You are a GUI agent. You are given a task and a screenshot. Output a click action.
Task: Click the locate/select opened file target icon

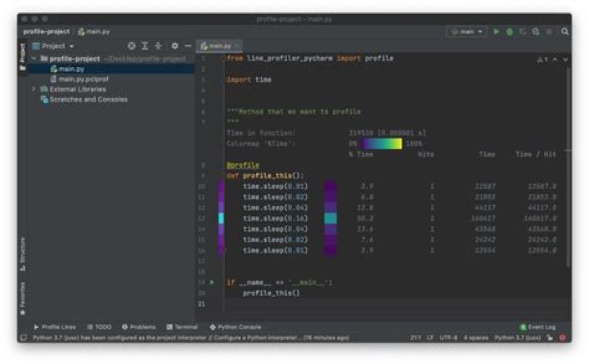tap(132, 46)
